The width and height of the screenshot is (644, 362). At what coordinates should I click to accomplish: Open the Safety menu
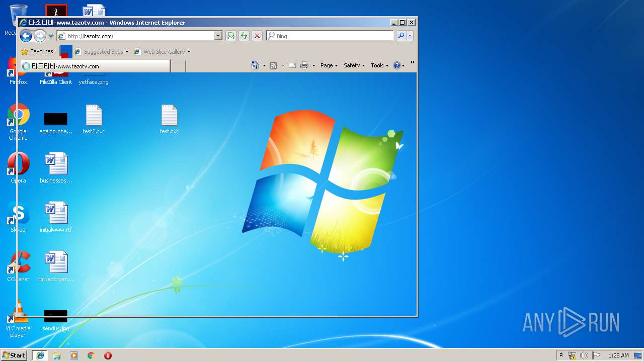tap(354, 65)
